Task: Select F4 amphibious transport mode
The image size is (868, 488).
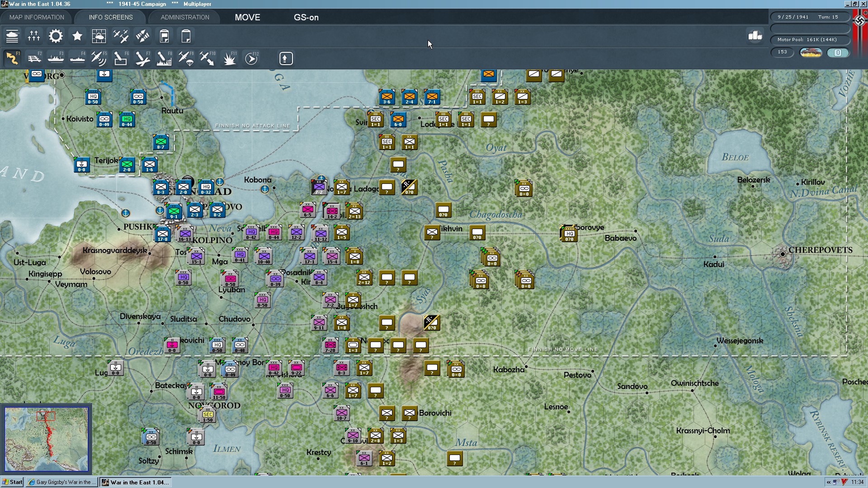Action: point(77,58)
